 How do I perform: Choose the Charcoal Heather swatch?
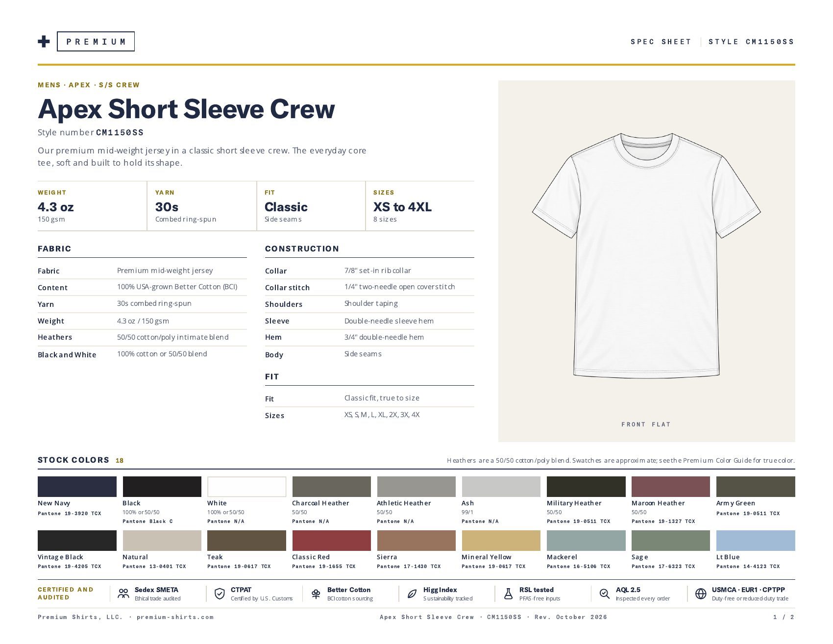[331, 487]
